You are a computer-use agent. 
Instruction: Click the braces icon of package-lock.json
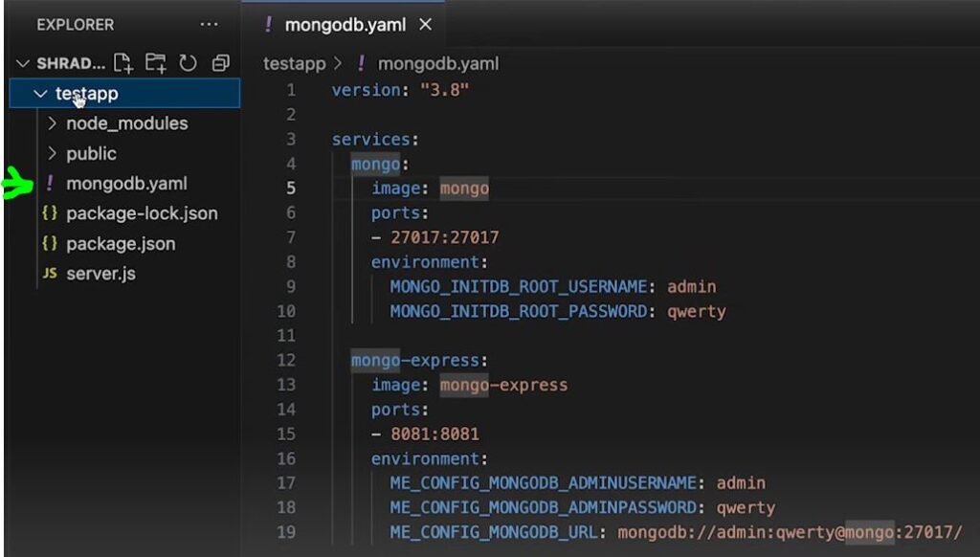click(x=50, y=213)
